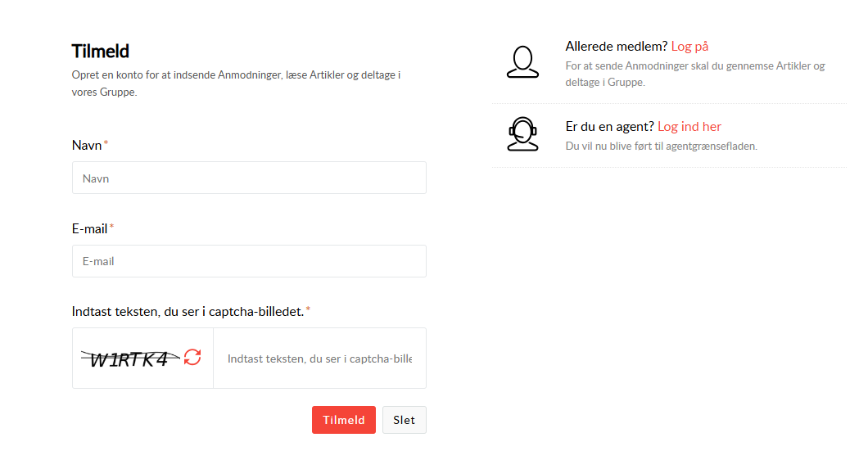Click the Navn field label
The width and height of the screenshot is (868, 460).
(87, 145)
